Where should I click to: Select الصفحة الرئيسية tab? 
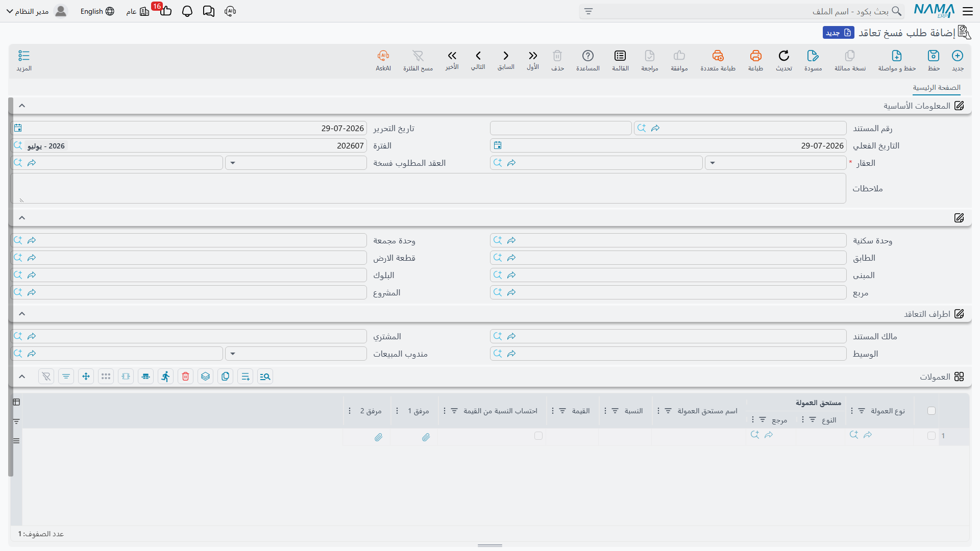tap(937, 88)
